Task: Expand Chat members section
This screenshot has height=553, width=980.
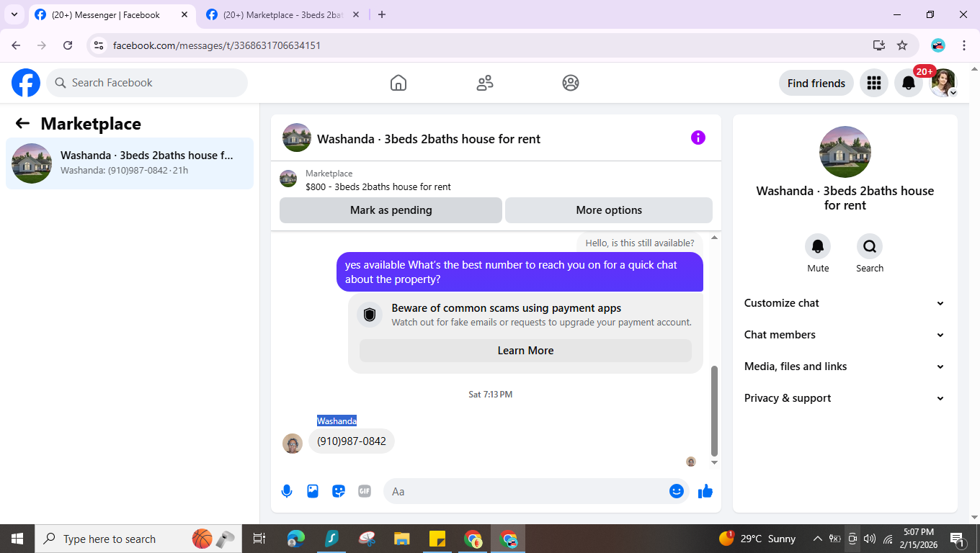Action: pos(844,335)
